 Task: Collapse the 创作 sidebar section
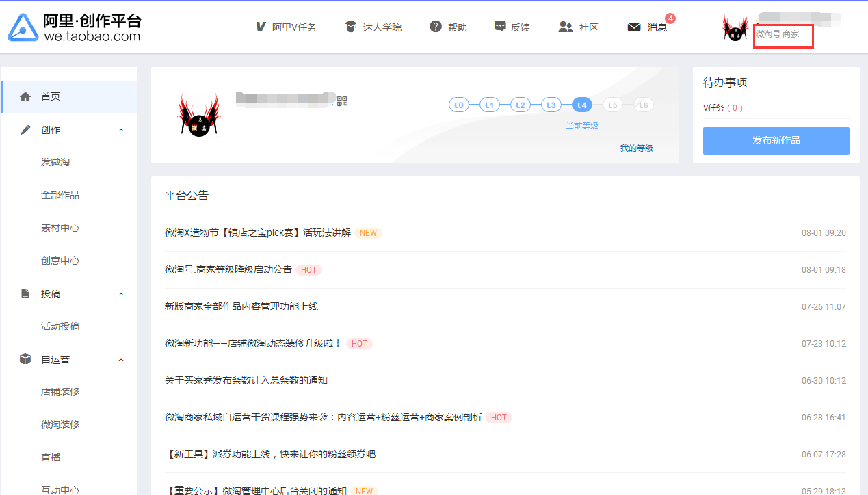coord(121,130)
